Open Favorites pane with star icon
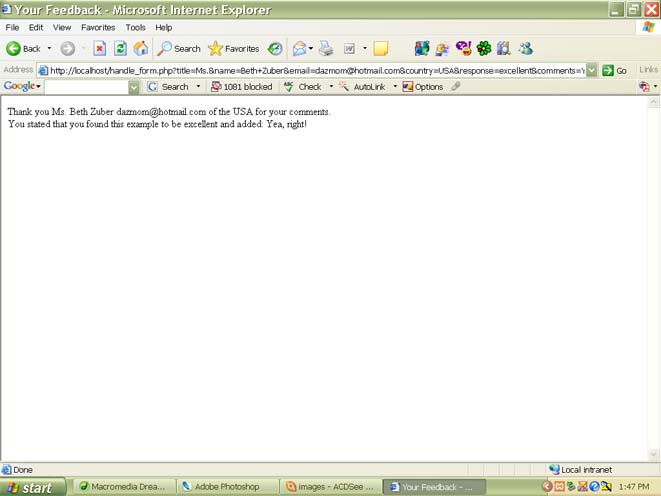 pyautogui.click(x=234, y=49)
